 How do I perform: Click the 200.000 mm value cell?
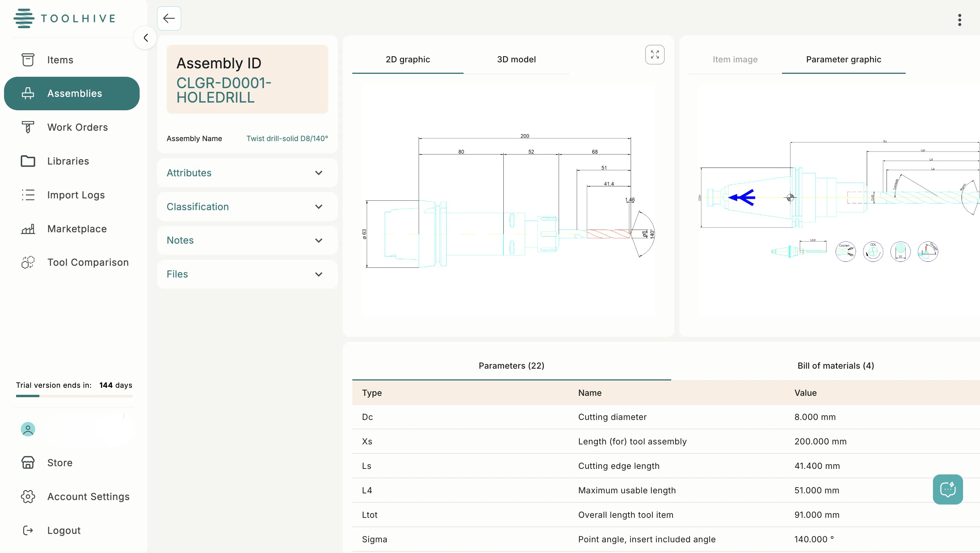tap(820, 441)
